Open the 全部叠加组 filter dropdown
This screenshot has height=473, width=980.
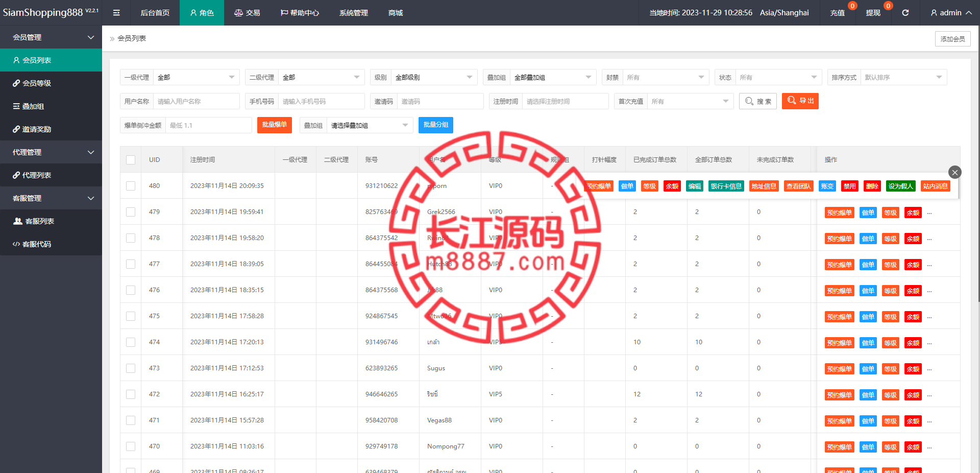point(553,78)
